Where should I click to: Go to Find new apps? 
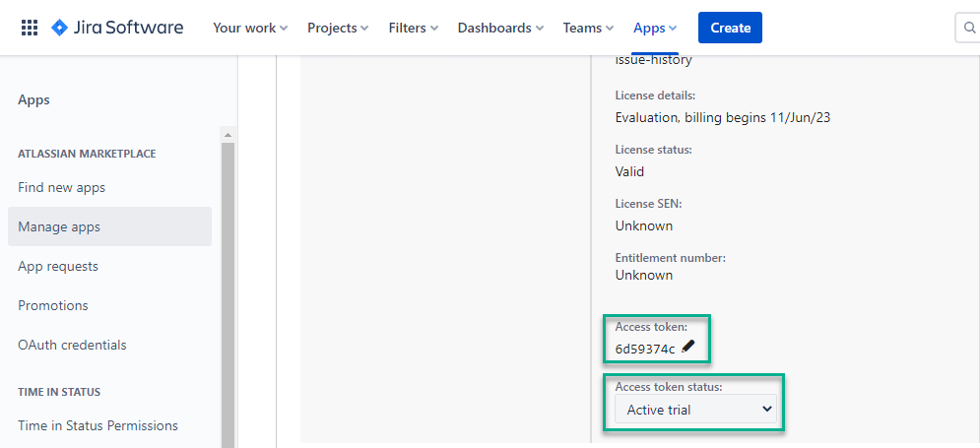click(x=61, y=187)
